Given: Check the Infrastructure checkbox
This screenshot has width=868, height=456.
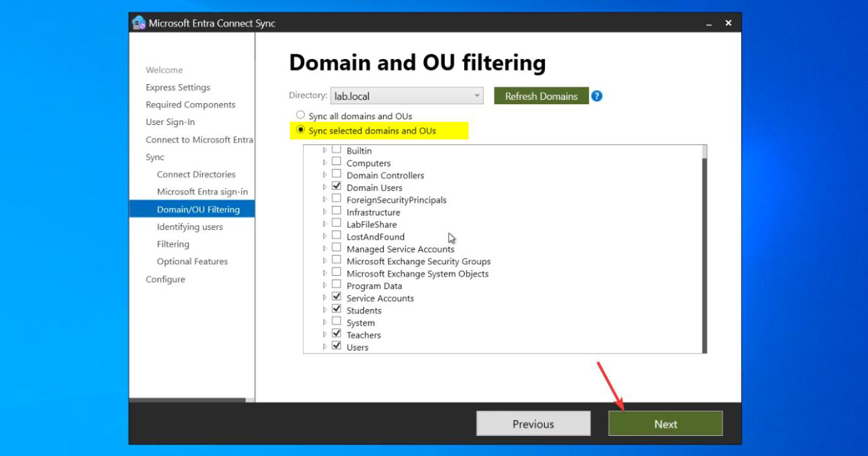Looking at the screenshot, I should 336,211.
